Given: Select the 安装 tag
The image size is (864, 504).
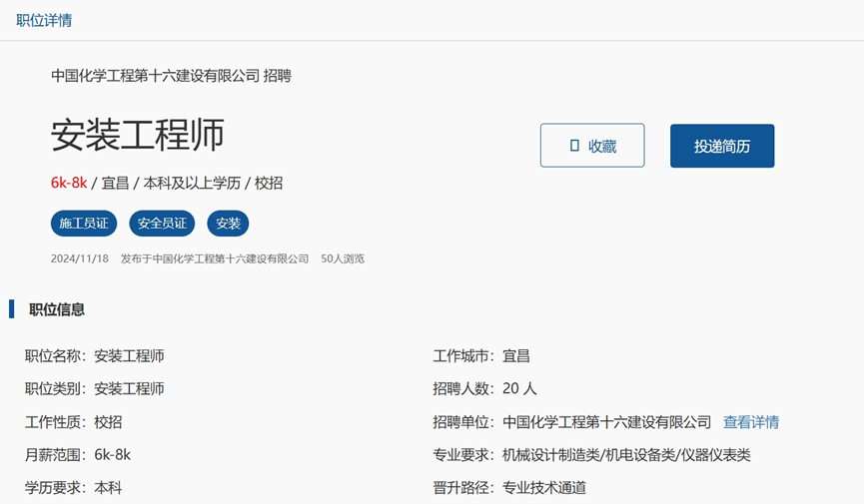Looking at the screenshot, I should (x=228, y=224).
